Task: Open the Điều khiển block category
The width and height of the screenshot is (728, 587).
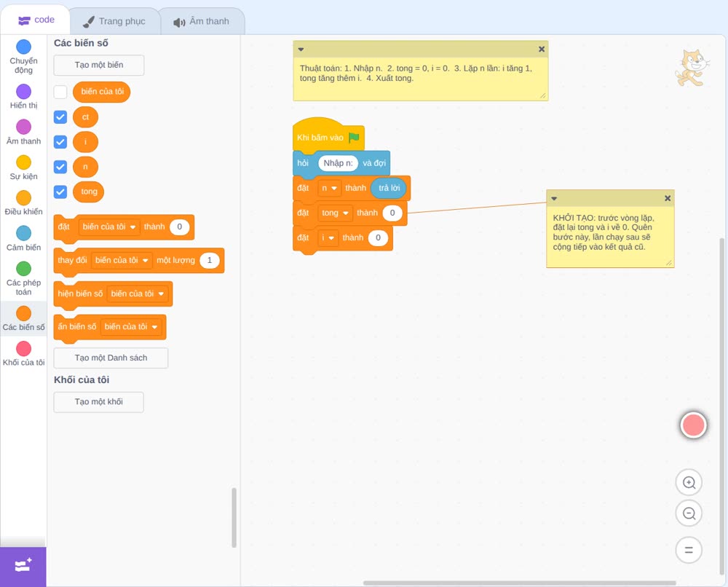Action: (x=24, y=203)
